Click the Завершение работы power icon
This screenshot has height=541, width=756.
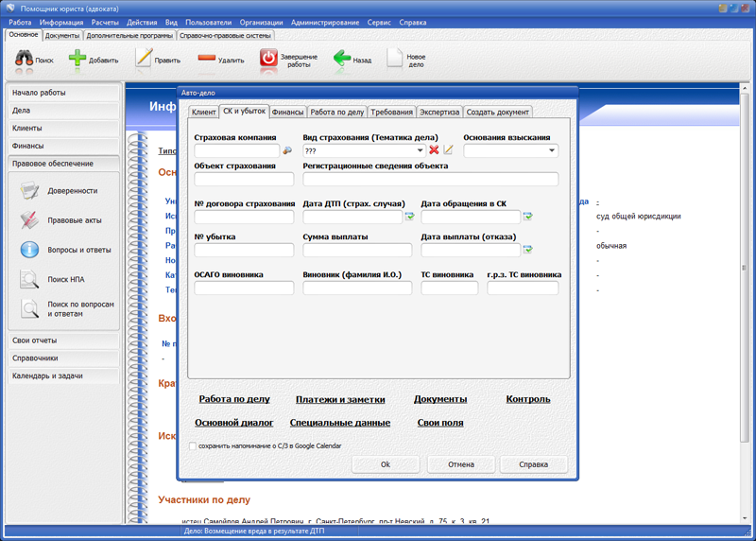268,59
